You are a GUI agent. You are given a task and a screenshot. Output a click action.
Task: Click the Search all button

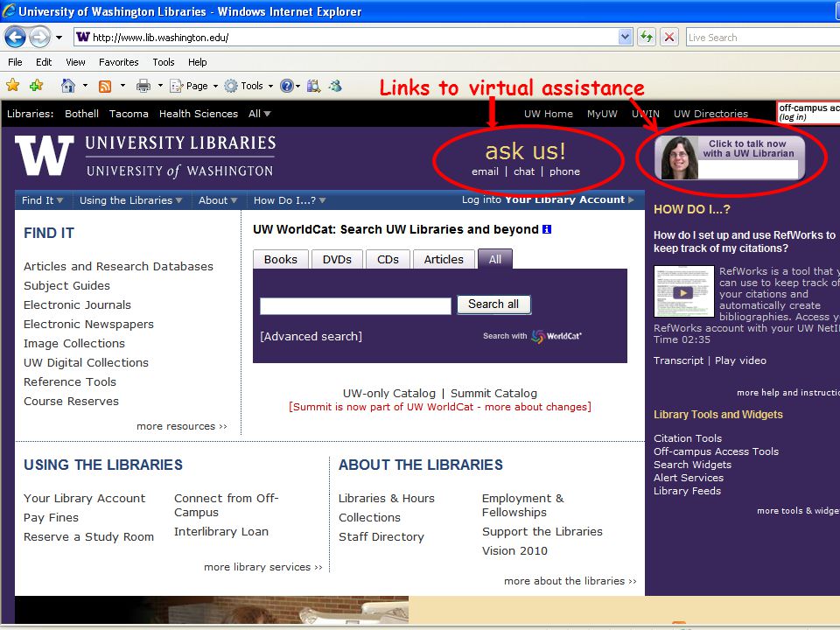493,304
